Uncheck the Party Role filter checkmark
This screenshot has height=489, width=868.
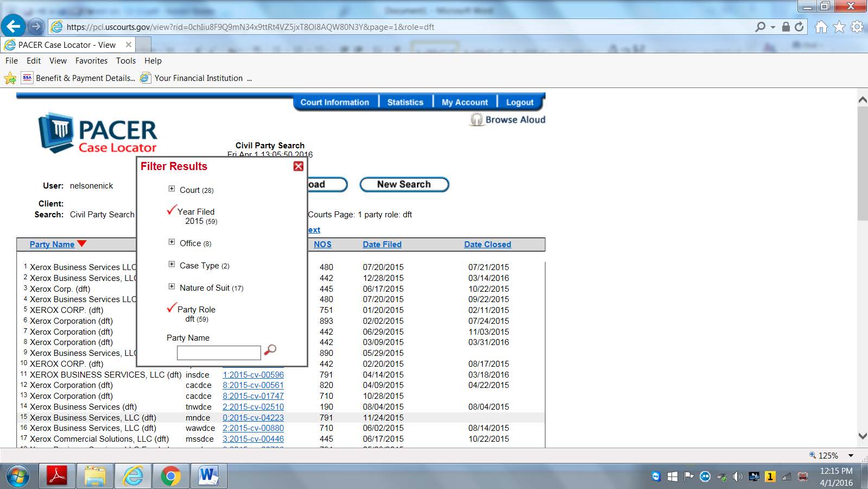pos(172,308)
